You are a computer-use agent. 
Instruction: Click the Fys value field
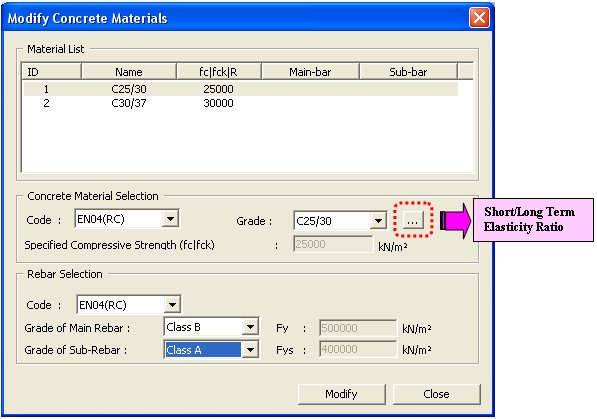tap(358, 349)
